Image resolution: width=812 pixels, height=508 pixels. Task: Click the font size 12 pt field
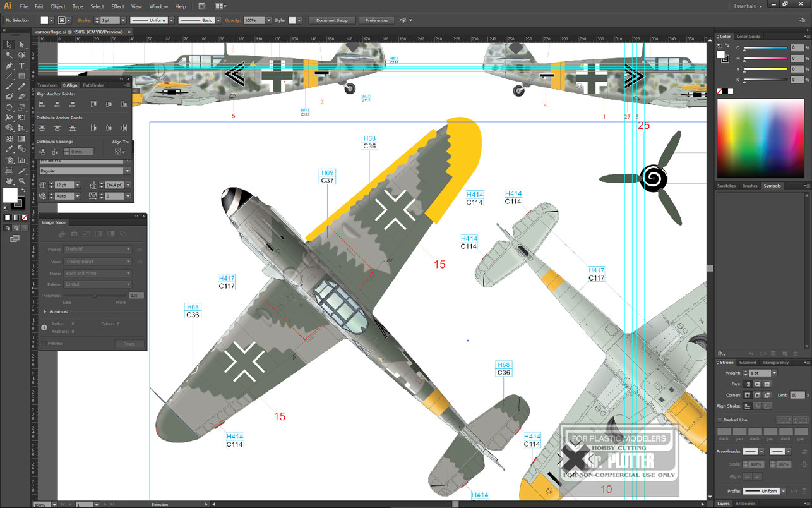click(64, 185)
